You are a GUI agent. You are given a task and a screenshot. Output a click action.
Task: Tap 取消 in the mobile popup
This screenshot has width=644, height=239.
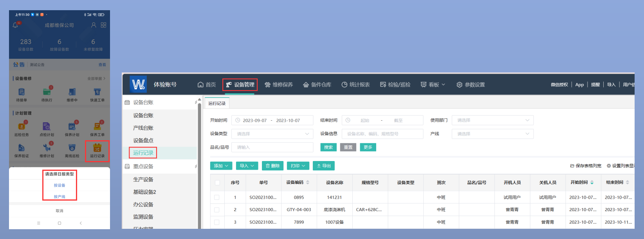pos(60,211)
